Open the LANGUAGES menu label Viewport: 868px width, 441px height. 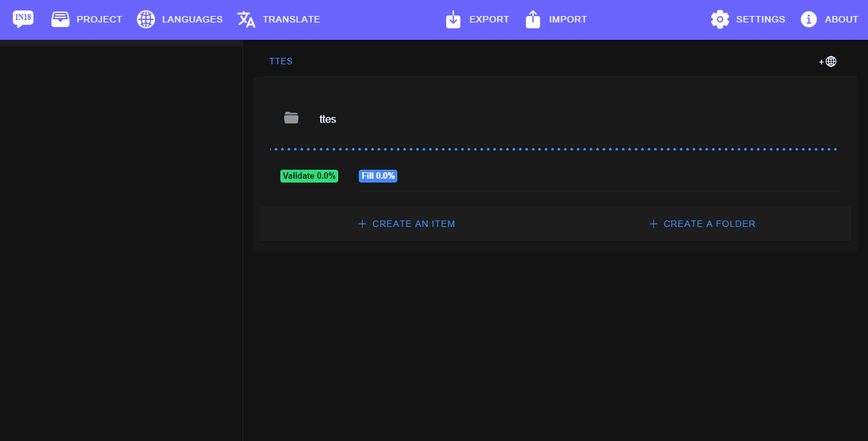coord(192,19)
